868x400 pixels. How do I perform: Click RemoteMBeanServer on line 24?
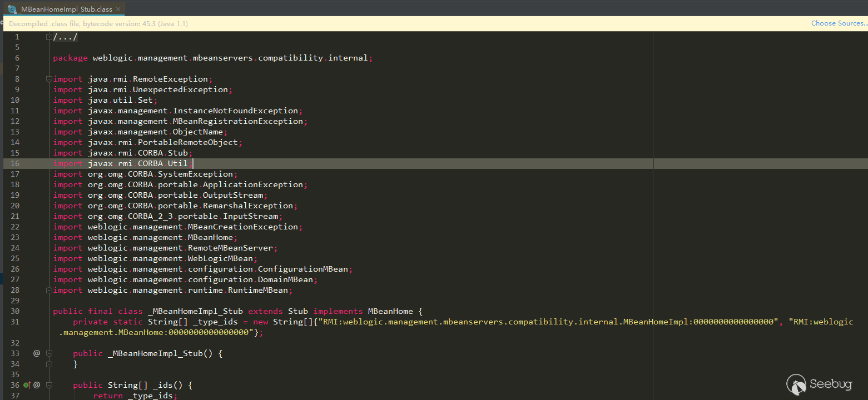pyautogui.click(x=230, y=248)
